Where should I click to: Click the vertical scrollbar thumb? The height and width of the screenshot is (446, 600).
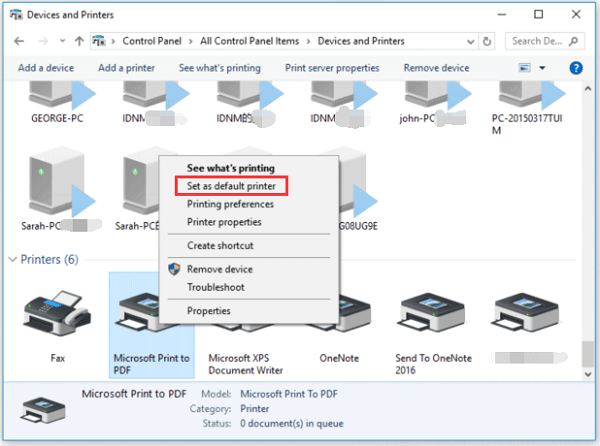click(588, 354)
